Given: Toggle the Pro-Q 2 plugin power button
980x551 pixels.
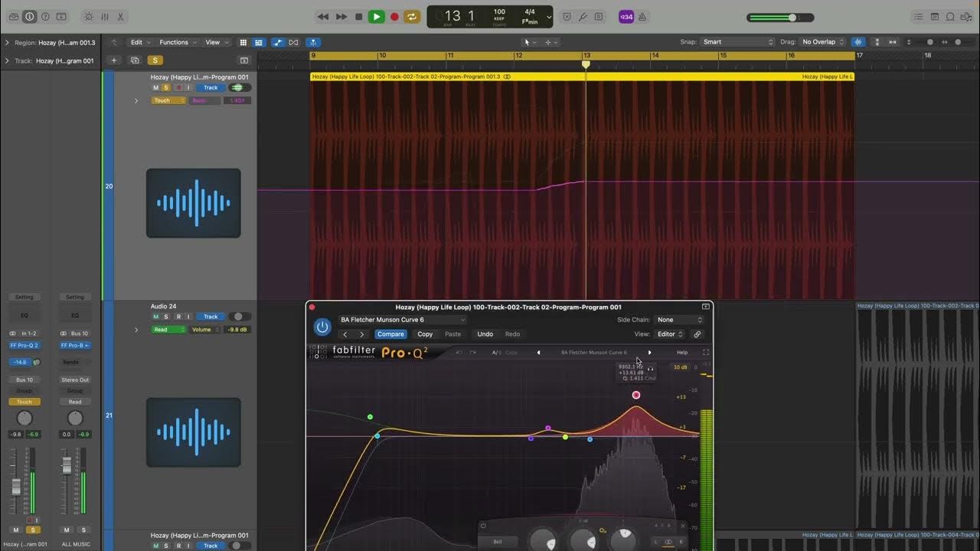Looking at the screenshot, I should pos(322,327).
